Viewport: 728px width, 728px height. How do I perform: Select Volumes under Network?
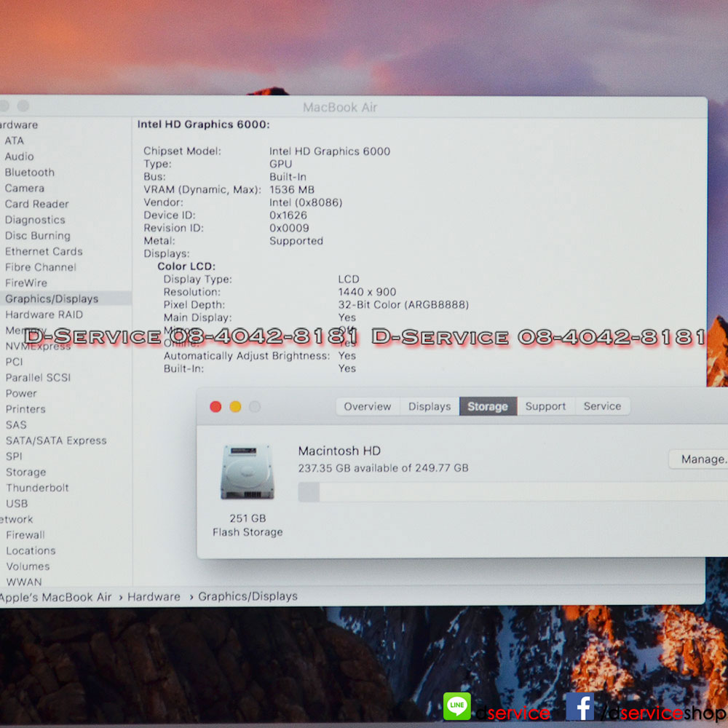click(x=28, y=567)
